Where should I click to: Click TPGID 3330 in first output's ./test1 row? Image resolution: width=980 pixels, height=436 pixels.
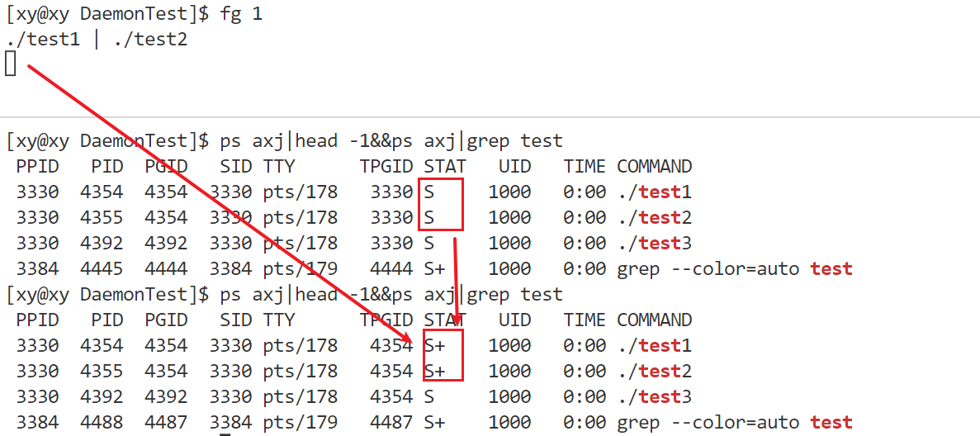391,192
